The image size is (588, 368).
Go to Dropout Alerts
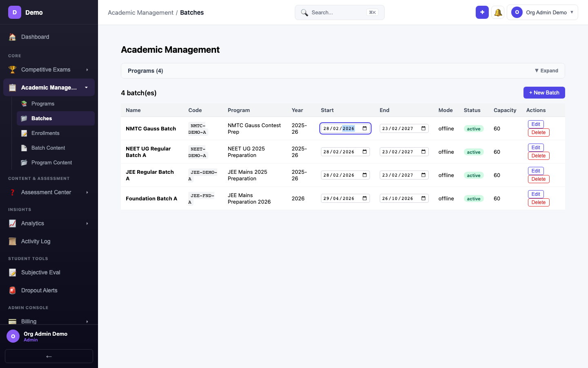click(x=49, y=290)
